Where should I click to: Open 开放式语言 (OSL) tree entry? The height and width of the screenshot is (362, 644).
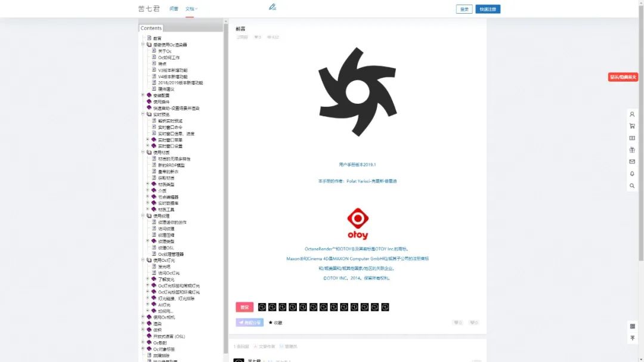click(169, 336)
